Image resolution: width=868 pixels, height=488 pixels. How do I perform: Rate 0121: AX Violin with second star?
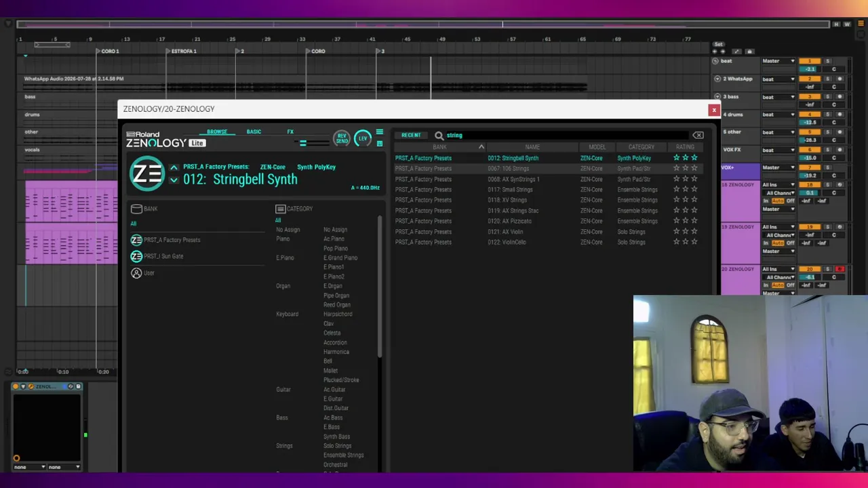point(685,232)
